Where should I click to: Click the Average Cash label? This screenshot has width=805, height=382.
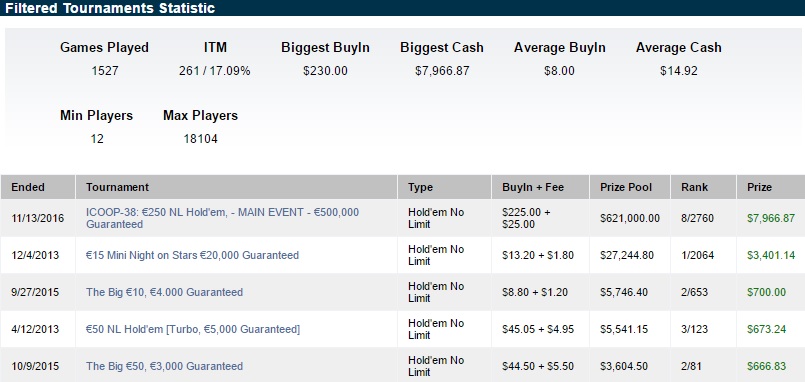[679, 48]
